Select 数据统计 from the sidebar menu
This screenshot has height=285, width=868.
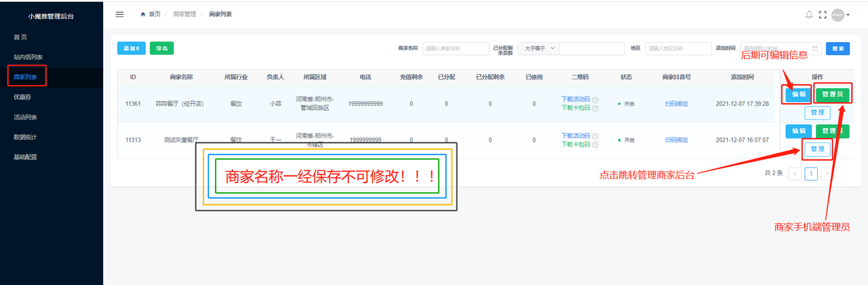tap(26, 137)
